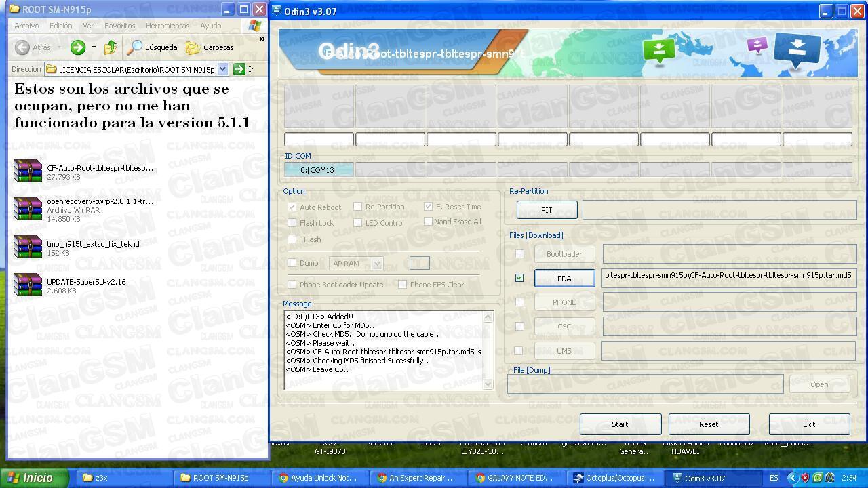The height and width of the screenshot is (488, 868).
Task: Click the Dump value input box
Action: click(x=419, y=263)
